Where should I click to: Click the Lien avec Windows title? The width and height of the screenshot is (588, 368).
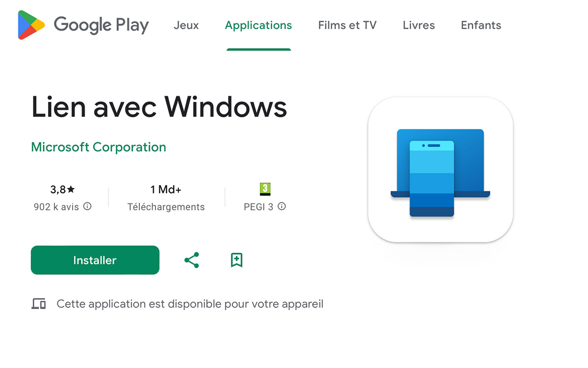point(159,106)
